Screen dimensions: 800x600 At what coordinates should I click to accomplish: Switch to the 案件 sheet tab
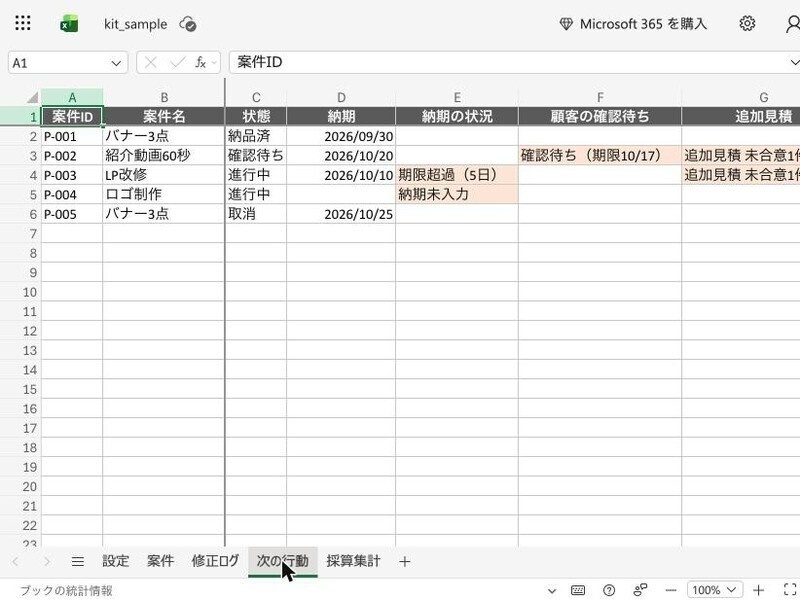click(x=160, y=561)
